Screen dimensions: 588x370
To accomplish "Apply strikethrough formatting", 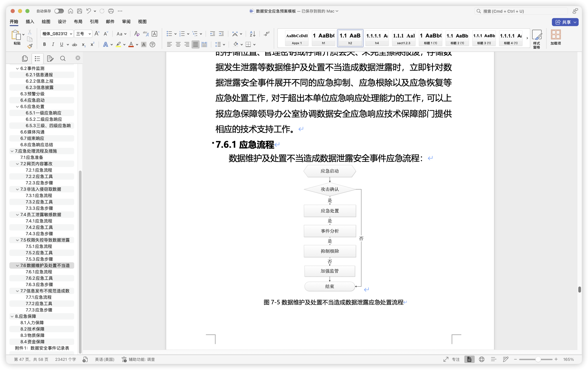I will coord(74,45).
